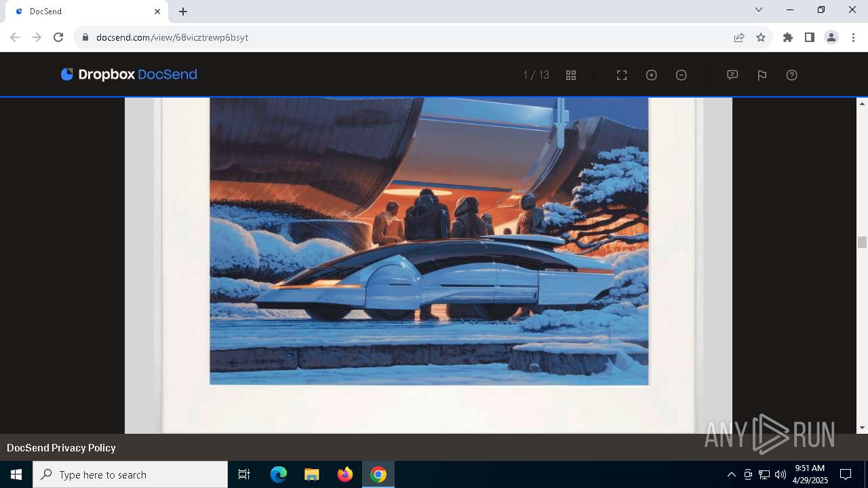Click the Dropbox DocSend logo
This screenshot has width=868, height=488.
click(x=129, y=75)
